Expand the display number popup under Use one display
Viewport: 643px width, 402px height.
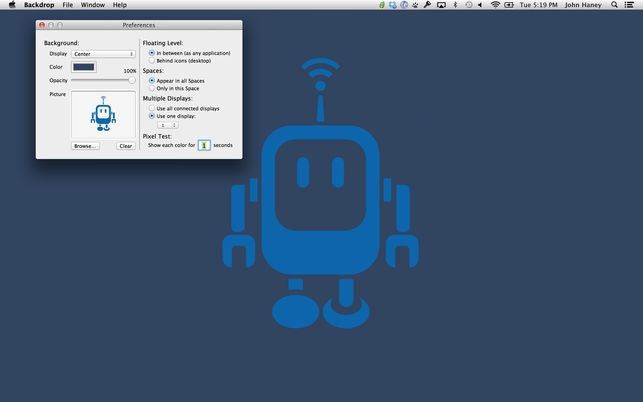tap(169, 125)
